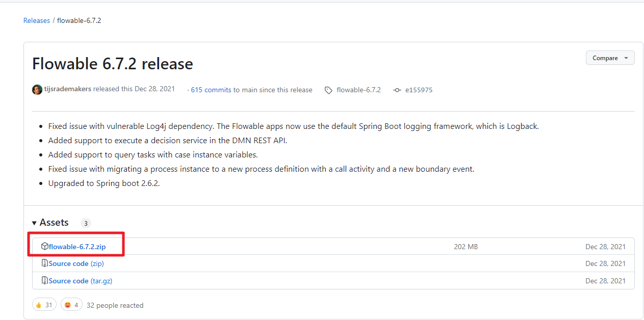Open the Compare dropdown

[610, 58]
